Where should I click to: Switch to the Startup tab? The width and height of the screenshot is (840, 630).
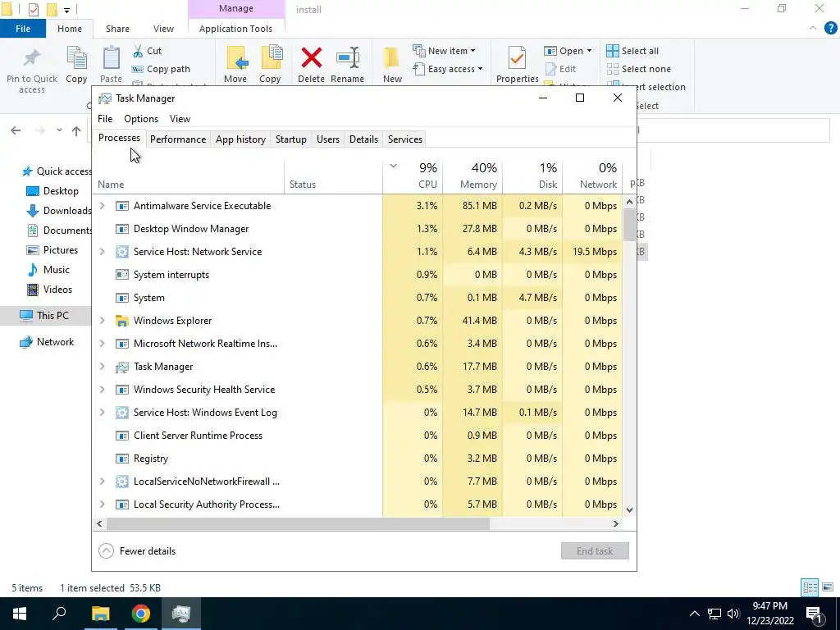(x=291, y=139)
